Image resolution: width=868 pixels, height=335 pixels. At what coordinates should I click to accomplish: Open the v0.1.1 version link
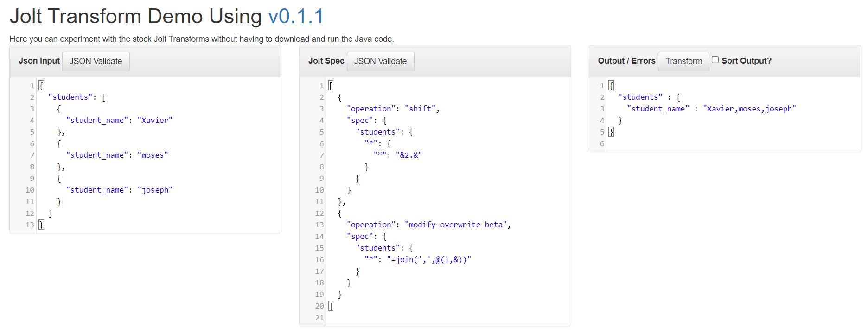coord(296,17)
